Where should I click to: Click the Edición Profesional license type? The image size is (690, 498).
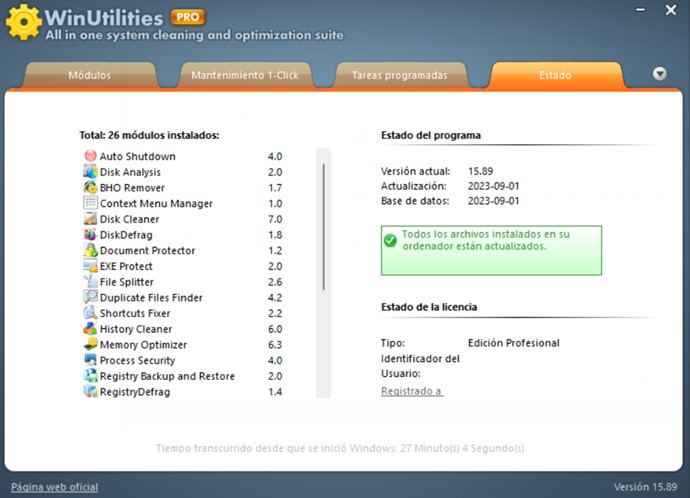click(x=514, y=343)
